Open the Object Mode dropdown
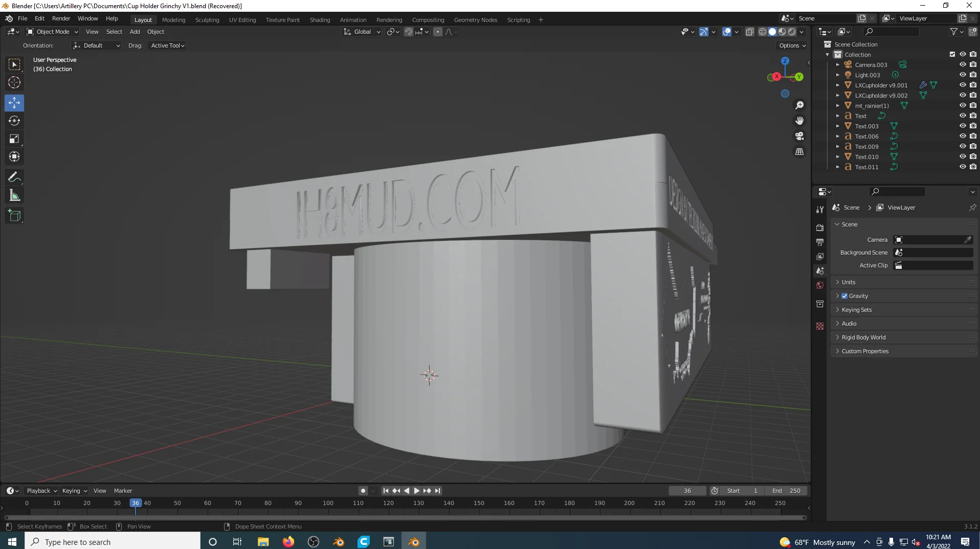980x549 pixels. coord(52,32)
